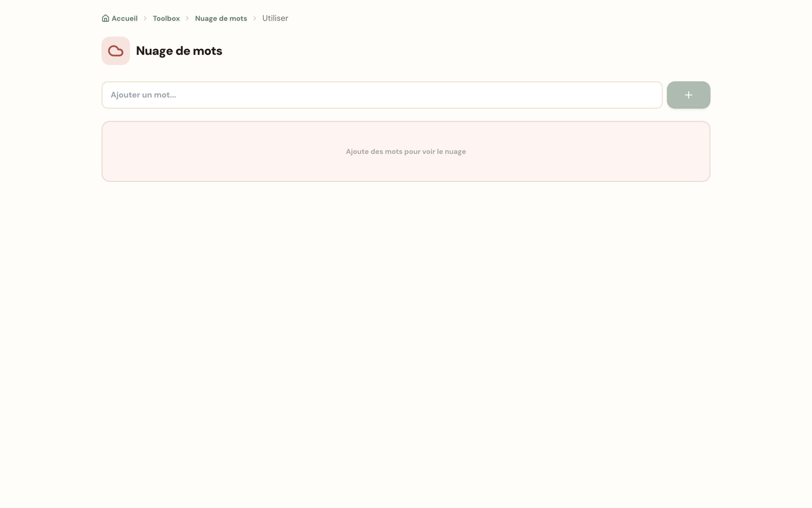Screen dimensions: 812x508
Task: Click the Ajoute des mots placeholder message
Action: 406,152
